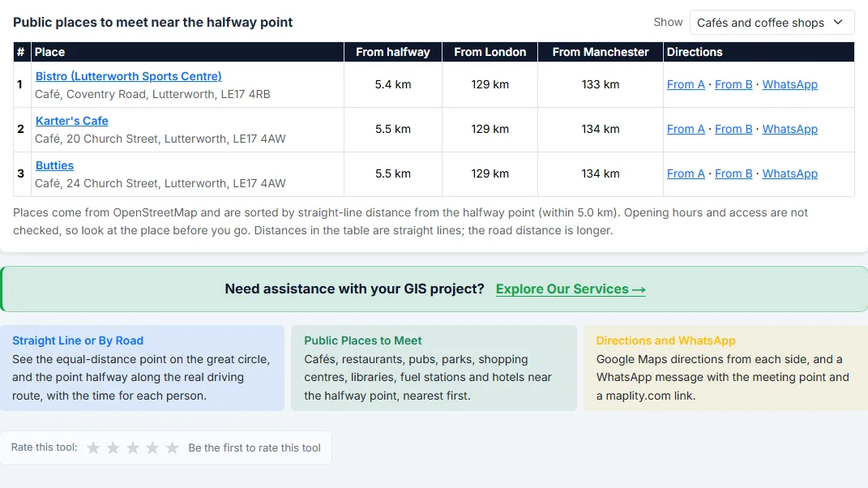Rate this tool one star
The height and width of the screenshot is (488, 868).
(93, 447)
